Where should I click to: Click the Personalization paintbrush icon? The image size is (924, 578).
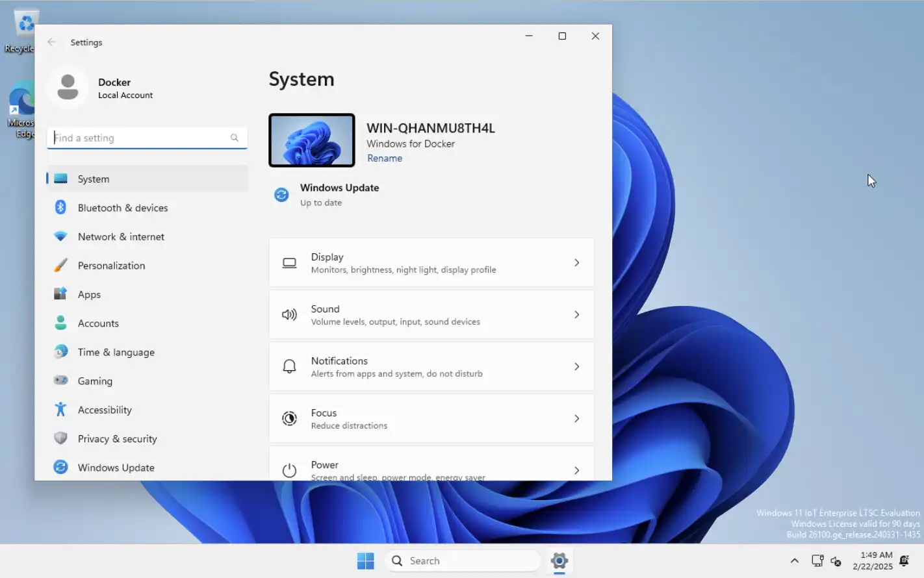click(x=60, y=266)
